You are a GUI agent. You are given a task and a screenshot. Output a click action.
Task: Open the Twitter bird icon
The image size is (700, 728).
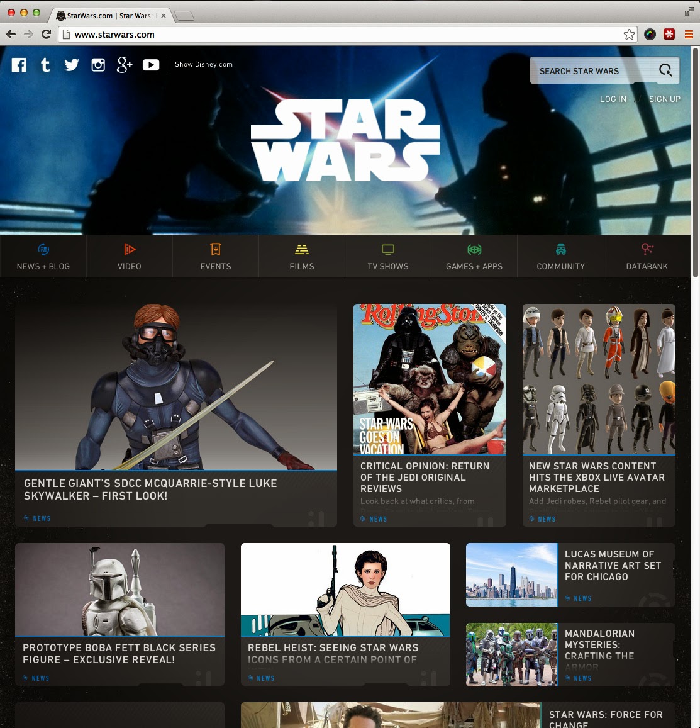(x=72, y=65)
